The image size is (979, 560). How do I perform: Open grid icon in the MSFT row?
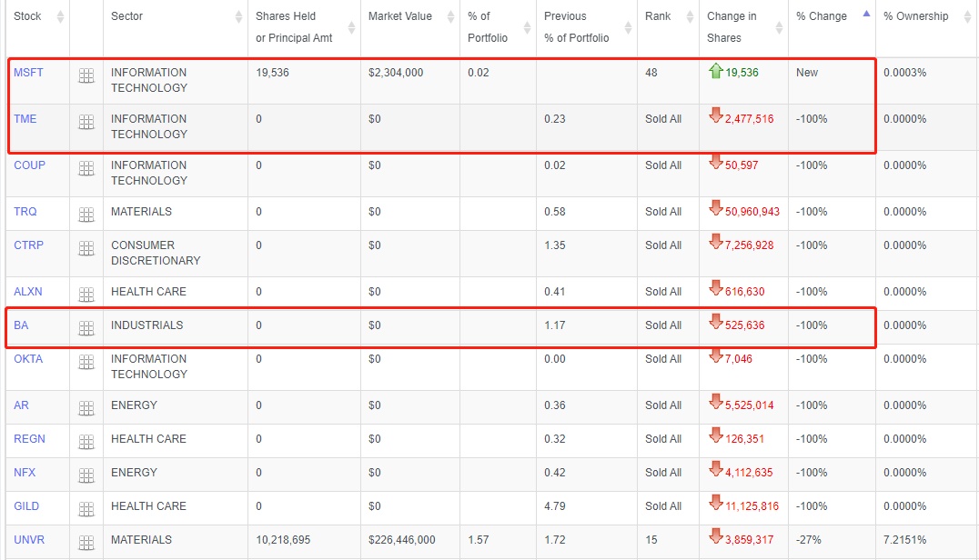[x=86, y=76]
